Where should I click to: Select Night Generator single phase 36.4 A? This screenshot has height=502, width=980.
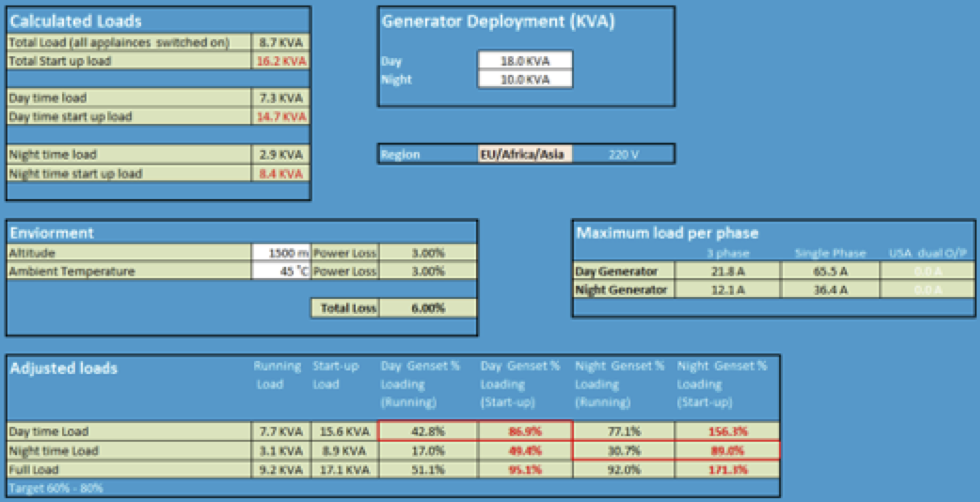[x=830, y=290]
